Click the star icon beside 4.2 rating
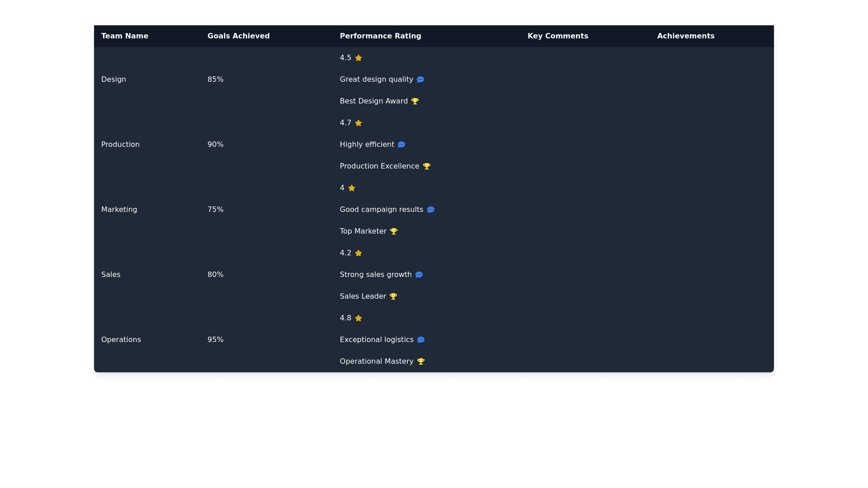 358,253
